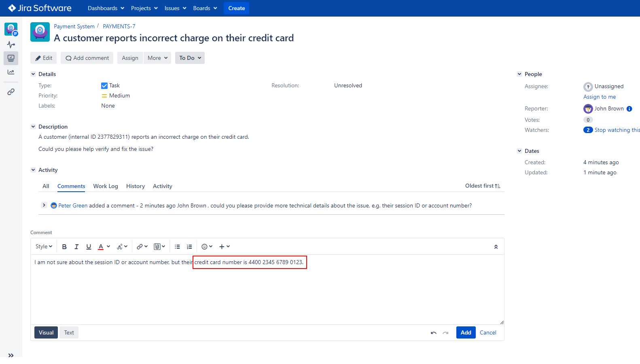Collapse the Activity section
The image size is (640, 364).
coord(33,170)
